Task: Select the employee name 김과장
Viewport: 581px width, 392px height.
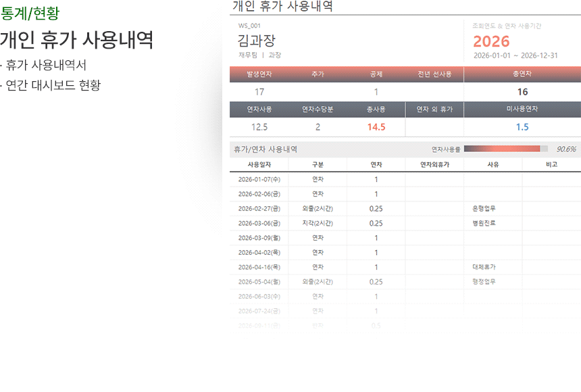Action: (257, 41)
